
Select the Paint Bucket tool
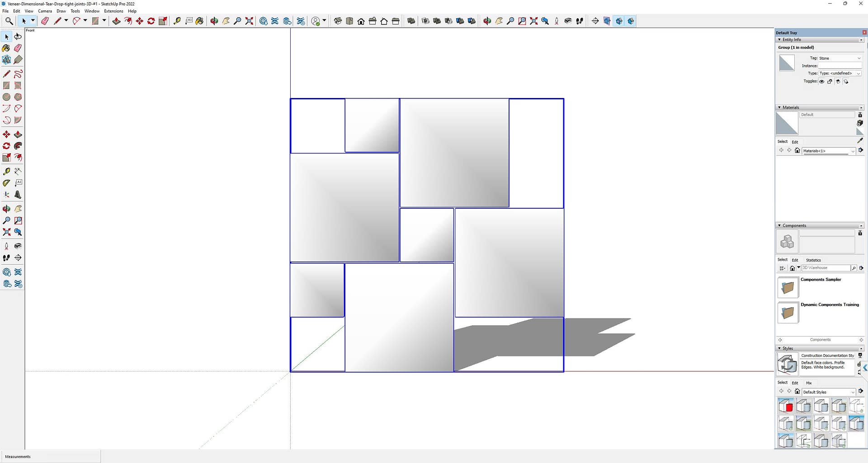pyautogui.click(x=6, y=48)
